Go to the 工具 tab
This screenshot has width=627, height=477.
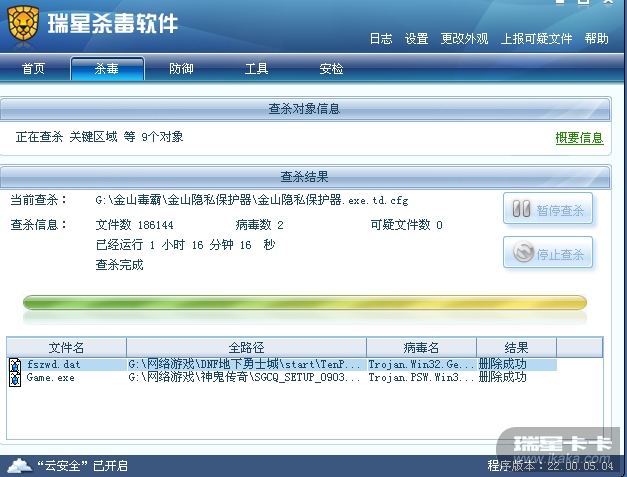tap(256, 69)
